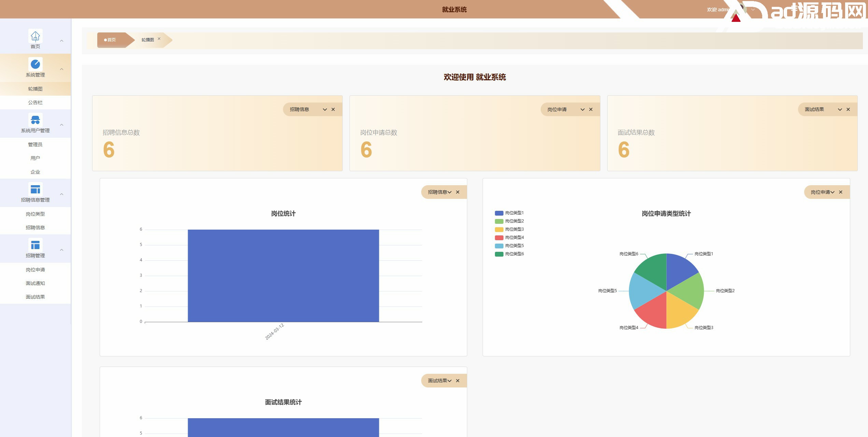
Task: Click the yellow 岗位类型3 pie slice
Action: (x=678, y=311)
